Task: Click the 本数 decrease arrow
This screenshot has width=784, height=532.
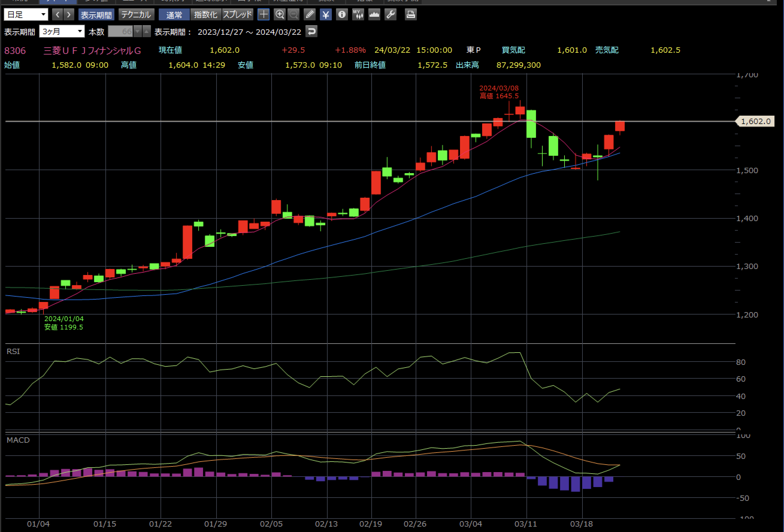Action: (x=138, y=32)
